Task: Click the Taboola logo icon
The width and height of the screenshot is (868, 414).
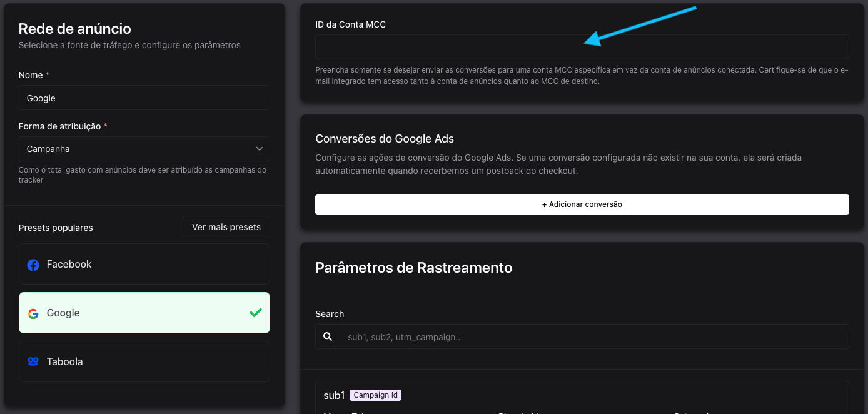Action: pyautogui.click(x=33, y=362)
